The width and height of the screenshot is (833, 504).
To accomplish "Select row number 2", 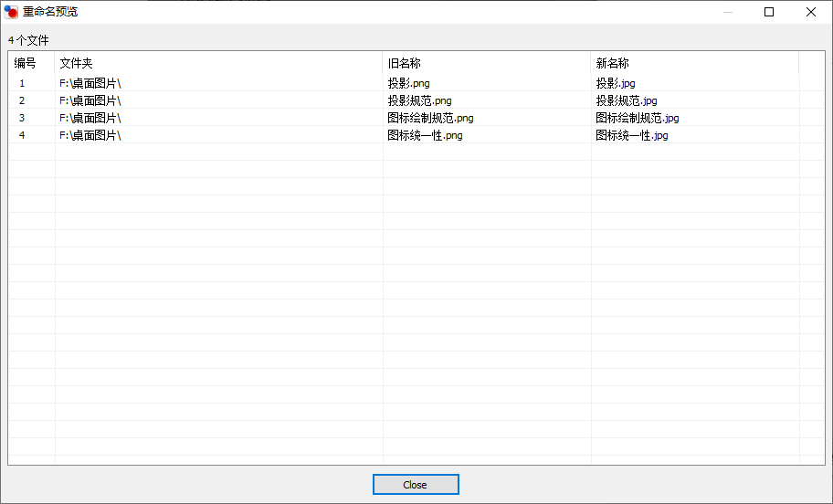I will click(x=22, y=100).
